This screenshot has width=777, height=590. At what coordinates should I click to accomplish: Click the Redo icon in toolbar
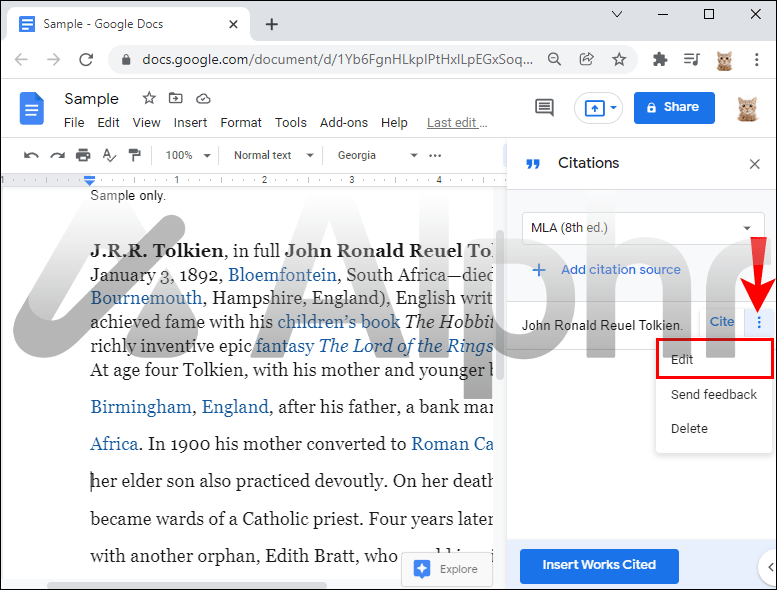(x=57, y=156)
